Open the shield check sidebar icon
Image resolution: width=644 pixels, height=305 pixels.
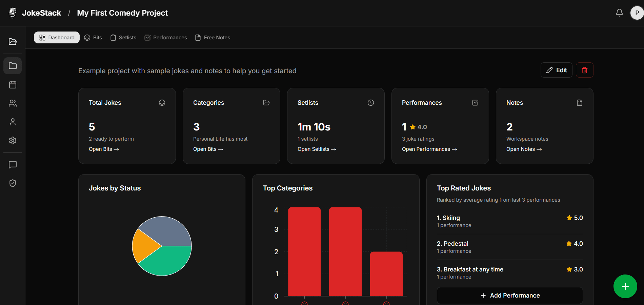pos(13,183)
